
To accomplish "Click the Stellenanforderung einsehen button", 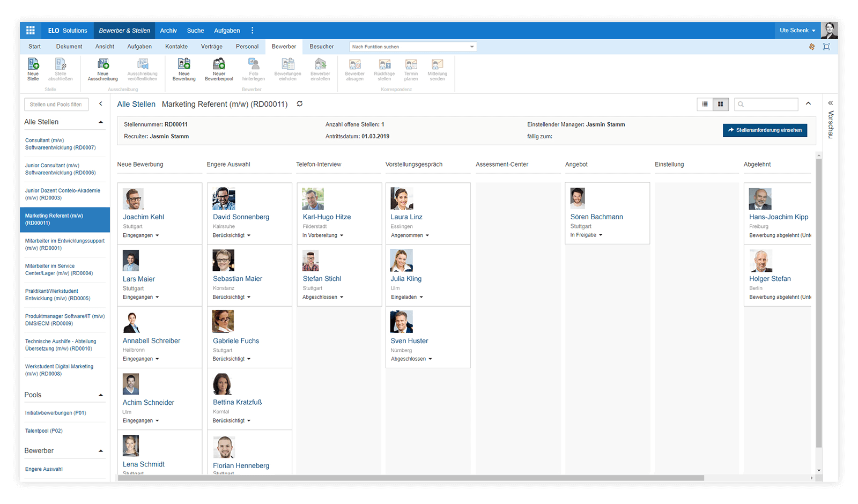I will pos(765,130).
